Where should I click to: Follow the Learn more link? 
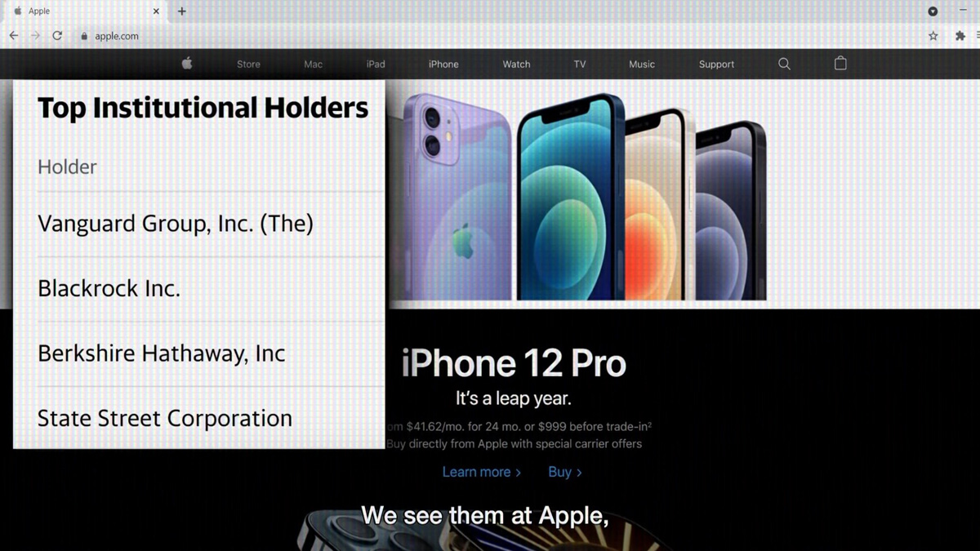coord(481,472)
